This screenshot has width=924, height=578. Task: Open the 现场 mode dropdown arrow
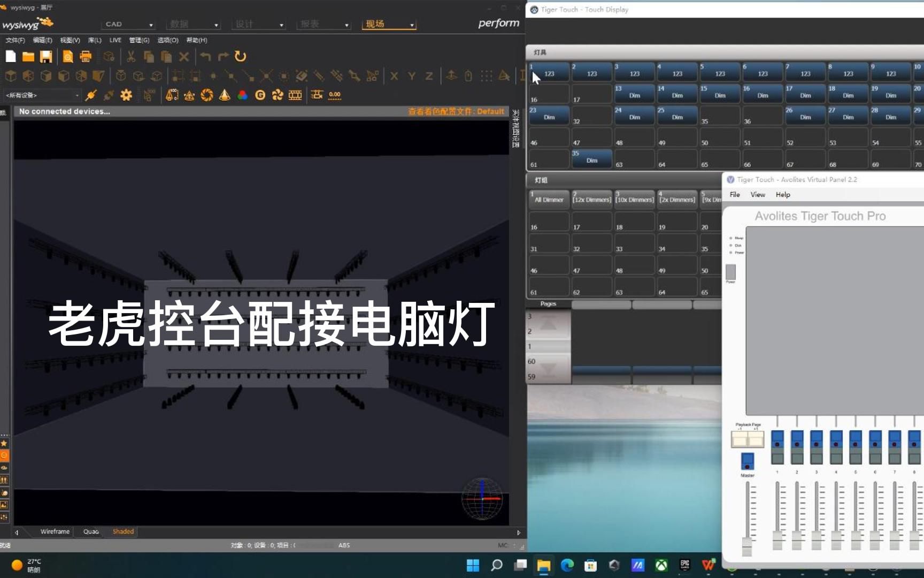pos(411,24)
